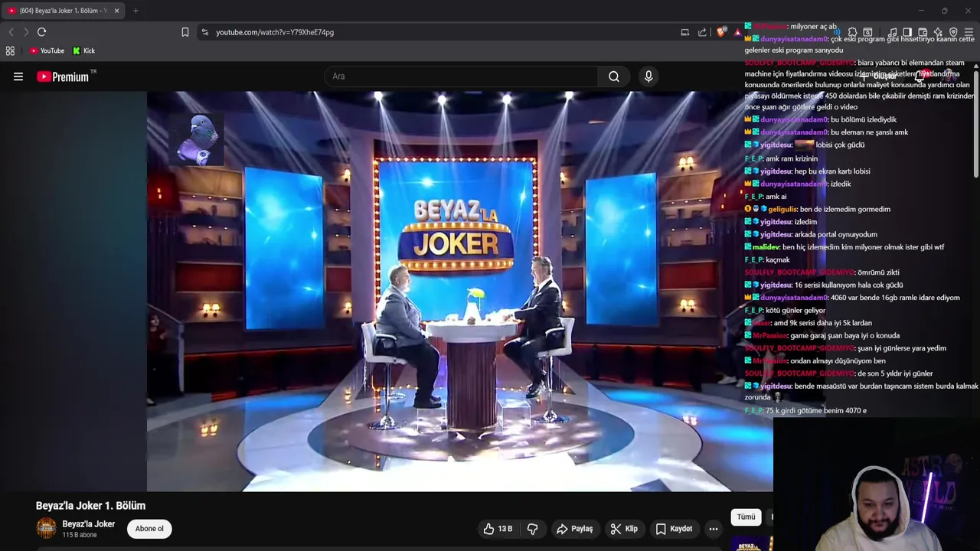Open the Brave playlist music-note icon
The image size is (980, 551).
(893, 32)
